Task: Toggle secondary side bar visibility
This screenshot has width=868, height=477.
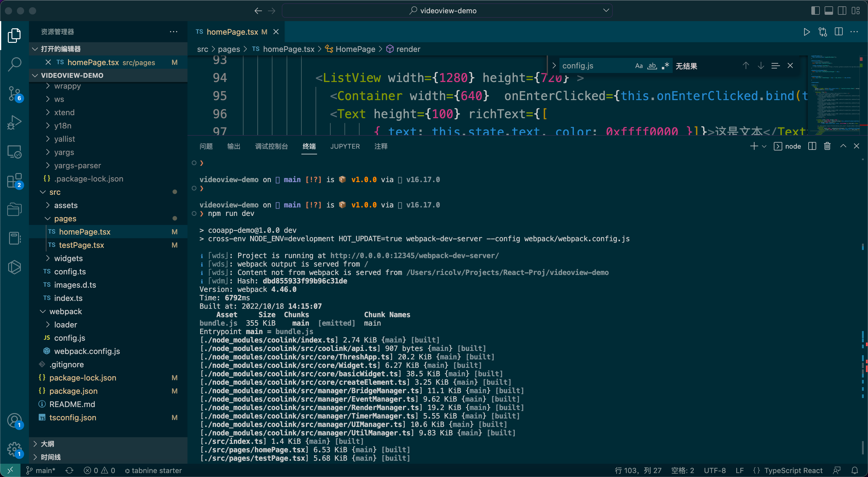Action: [x=842, y=11]
